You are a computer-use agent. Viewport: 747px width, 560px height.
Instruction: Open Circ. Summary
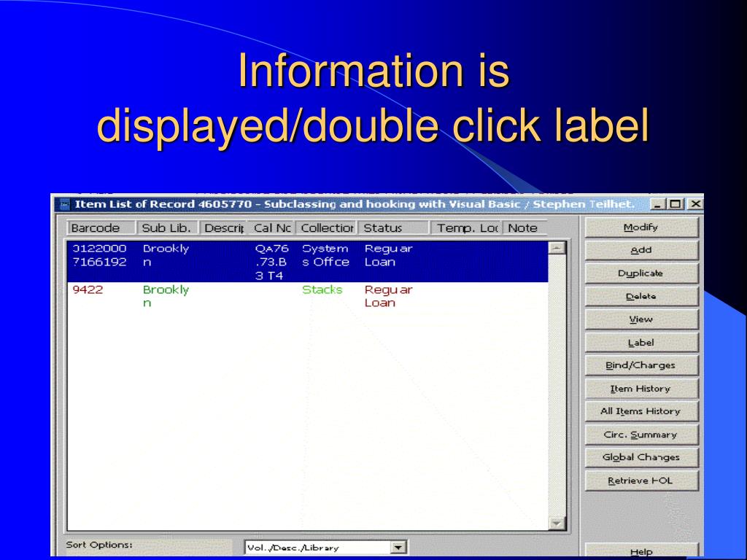(x=640, y=435)
